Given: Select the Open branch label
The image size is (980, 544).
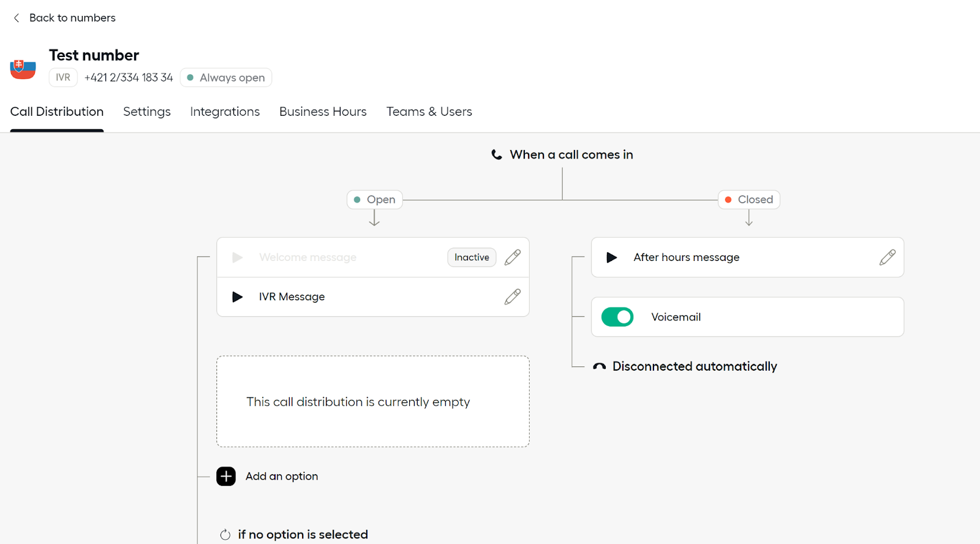Looking at the screenshot, I should 375,200.
